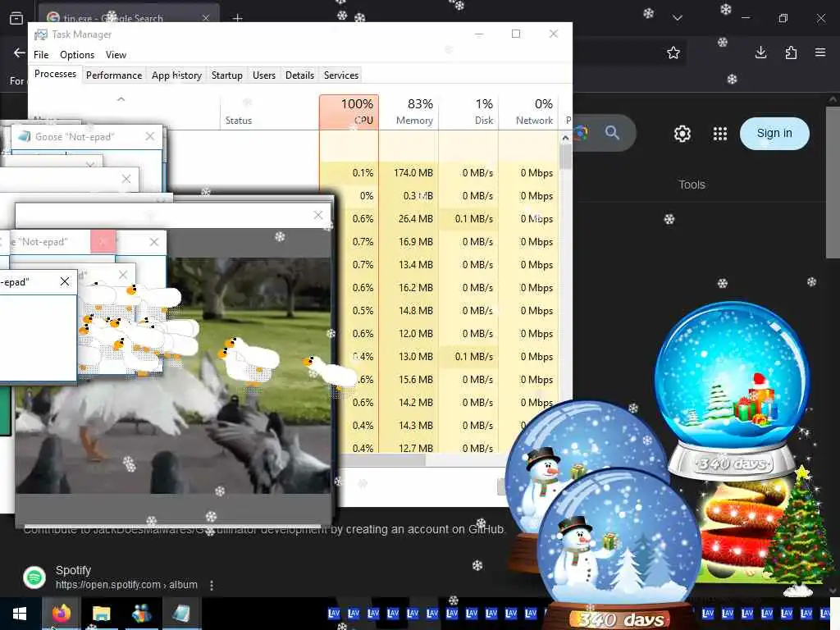840x630 pixels.
Task: Click the 14.8 MB memory cell
Action: pos(409,311)
